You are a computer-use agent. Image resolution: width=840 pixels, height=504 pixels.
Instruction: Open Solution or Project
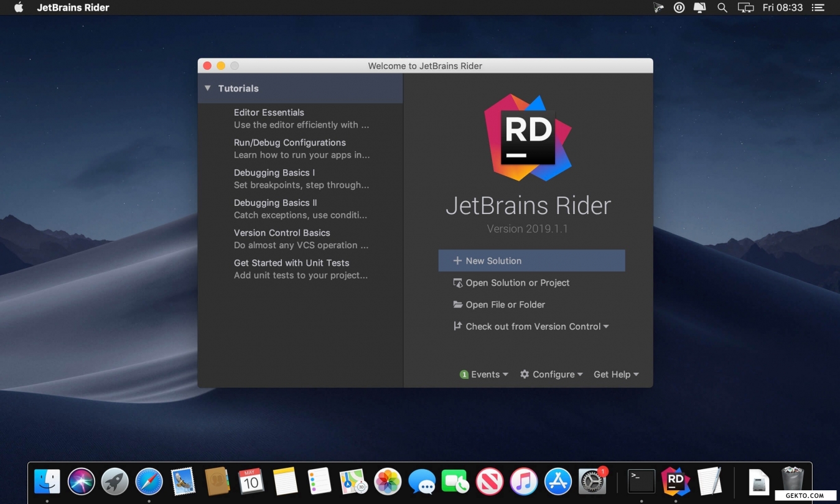pos(511,282)
